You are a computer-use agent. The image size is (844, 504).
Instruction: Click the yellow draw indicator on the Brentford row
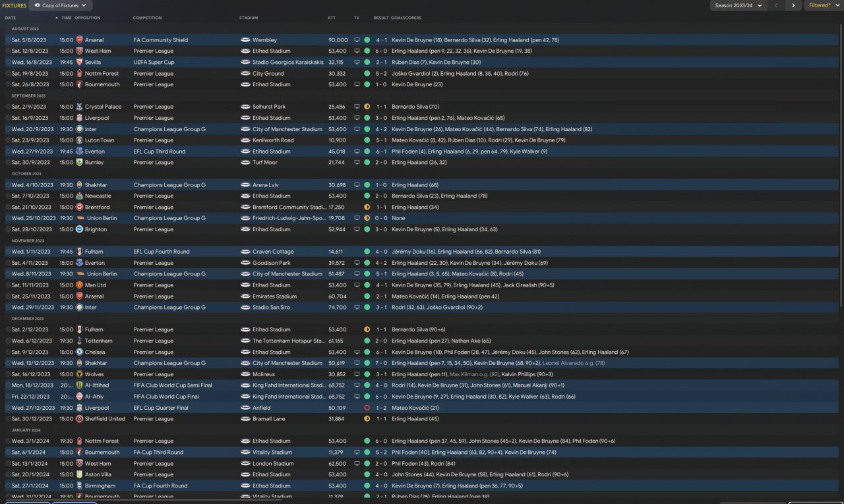(367, 208)
